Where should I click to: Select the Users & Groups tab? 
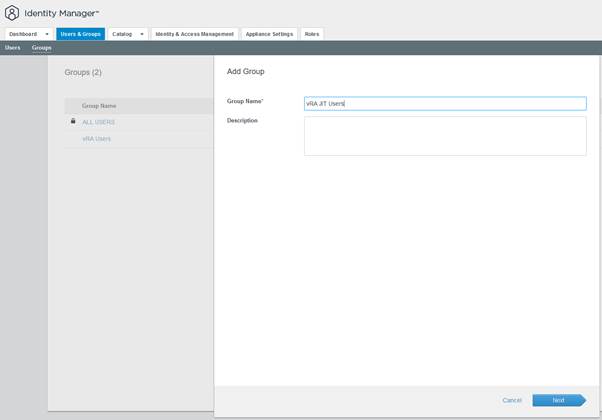pos(80,34)
